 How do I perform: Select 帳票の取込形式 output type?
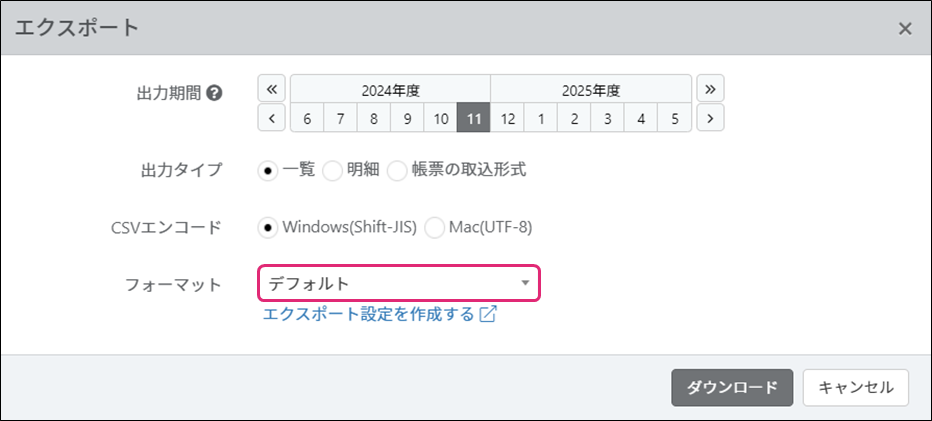[397, 170]
